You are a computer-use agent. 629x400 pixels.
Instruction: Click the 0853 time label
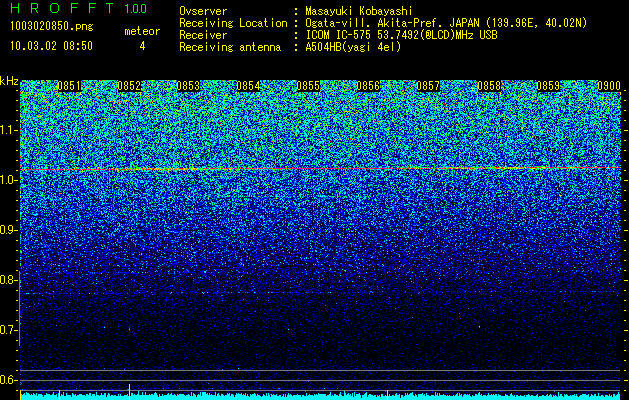188,86
